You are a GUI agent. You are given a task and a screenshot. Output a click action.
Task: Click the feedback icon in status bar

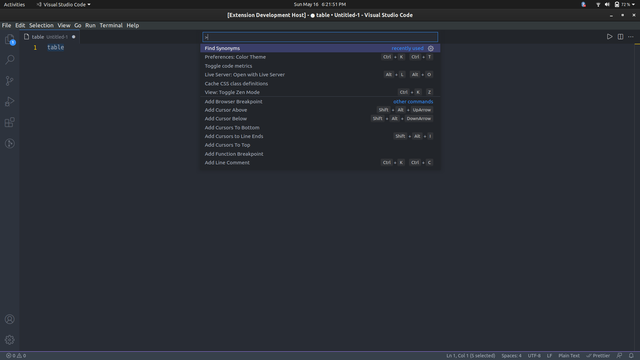pyautogui.click(x=620, y=356)
